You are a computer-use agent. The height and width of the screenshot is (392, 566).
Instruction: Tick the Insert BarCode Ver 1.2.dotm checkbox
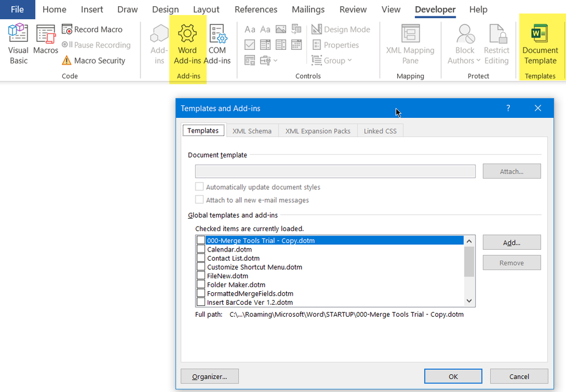(201, 302)
